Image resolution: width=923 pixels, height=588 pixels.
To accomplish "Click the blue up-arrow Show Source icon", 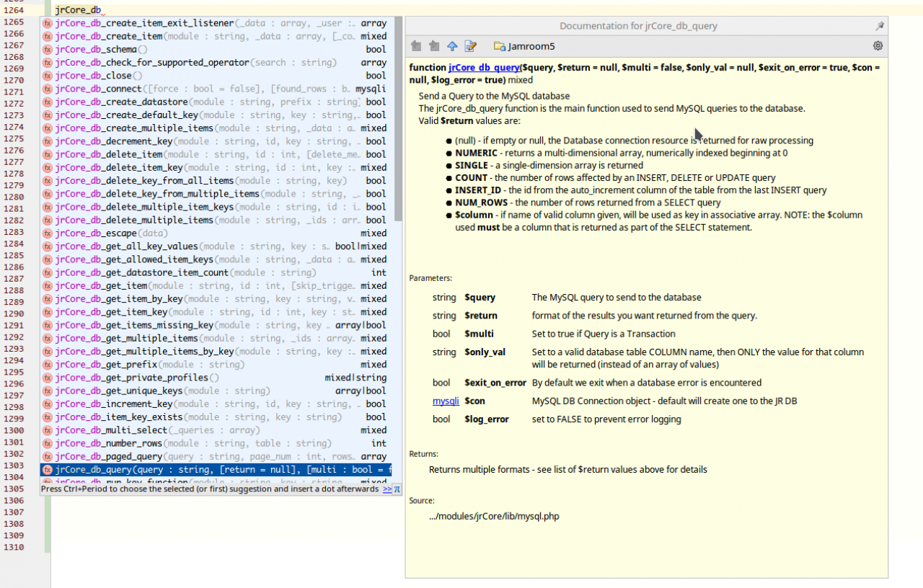I will pos(452,46).
